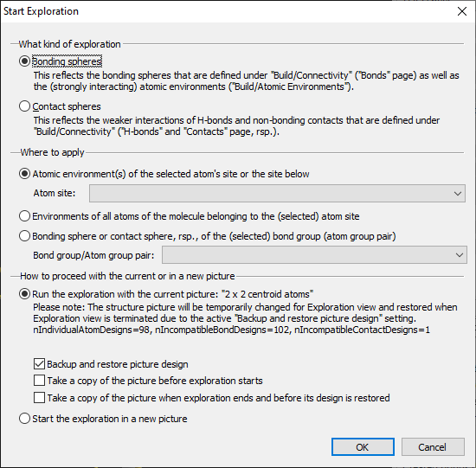The image size is (476, 468).
Task: Confirm with the OK button
Action: [363, 446]
